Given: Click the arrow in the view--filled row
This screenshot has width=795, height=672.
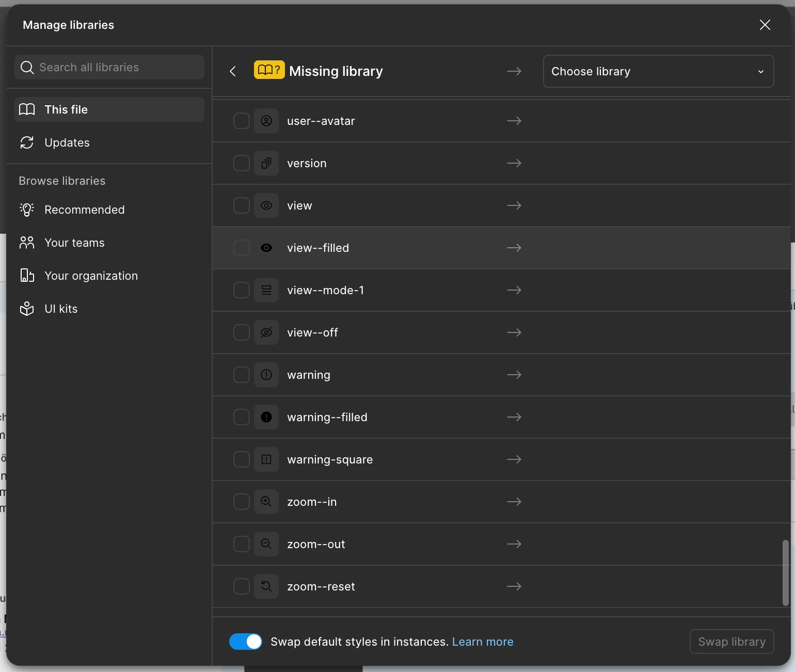Looking at the screenshot, I should (514, 248).
